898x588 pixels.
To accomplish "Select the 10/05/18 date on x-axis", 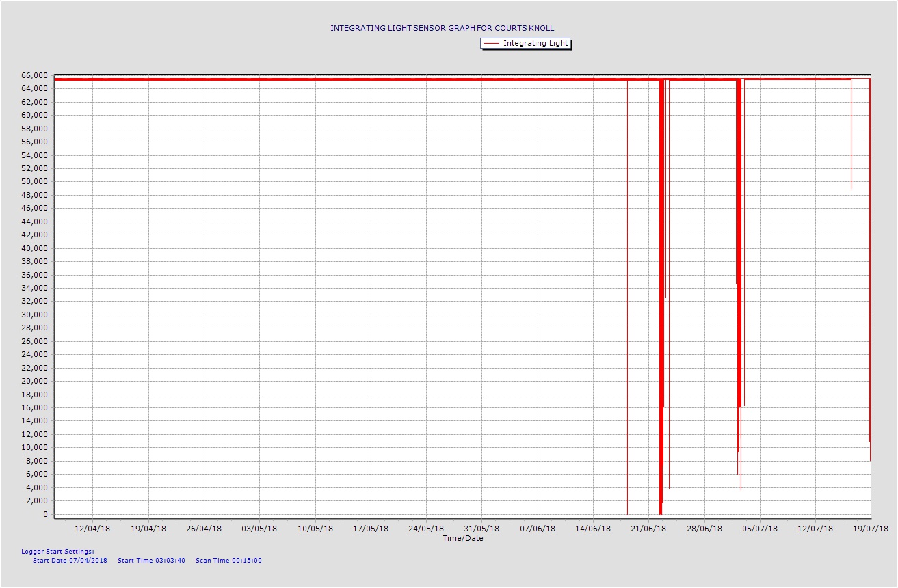I will pyautogui.click(x=315, y=529).
